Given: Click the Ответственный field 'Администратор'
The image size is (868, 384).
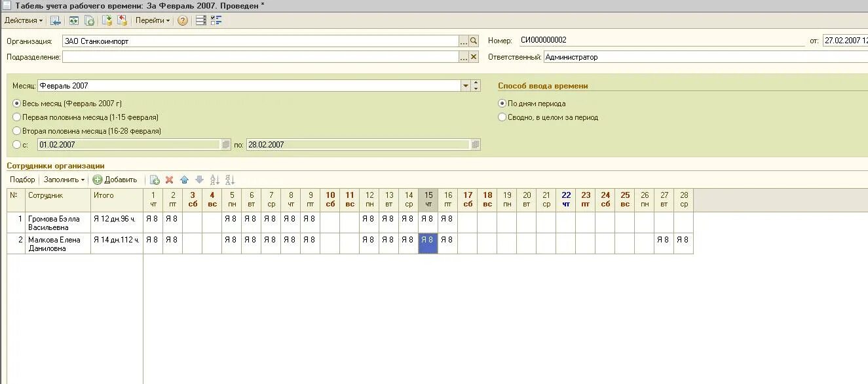Looking at the screenshot, I should coord(706,57).
